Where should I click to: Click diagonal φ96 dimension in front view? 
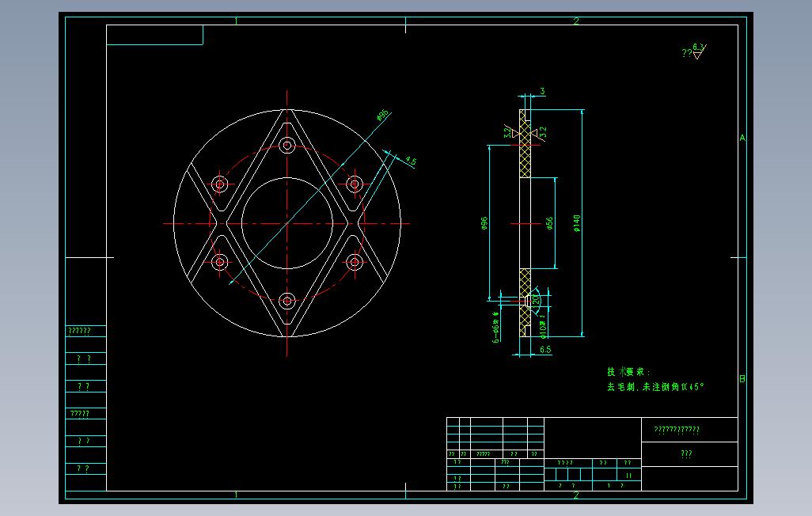[x=382, y=115]
